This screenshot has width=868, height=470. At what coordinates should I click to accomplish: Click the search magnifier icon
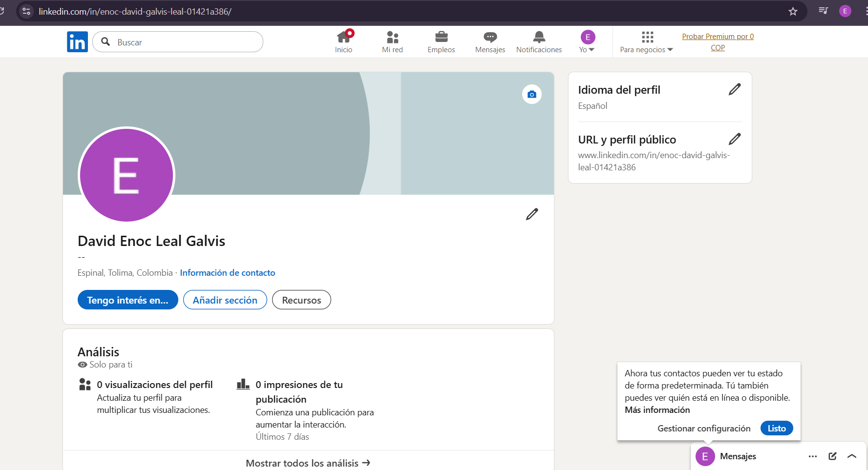(x=106, y=42)
